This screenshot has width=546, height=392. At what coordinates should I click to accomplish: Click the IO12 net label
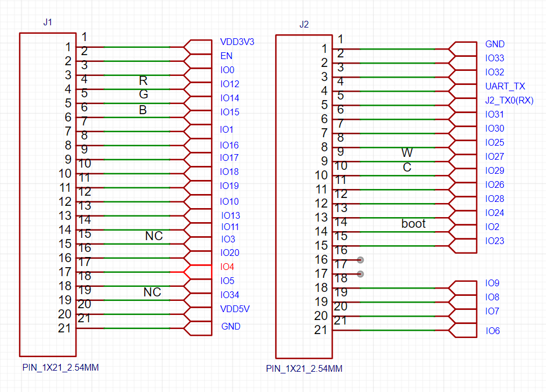[230, 84]
